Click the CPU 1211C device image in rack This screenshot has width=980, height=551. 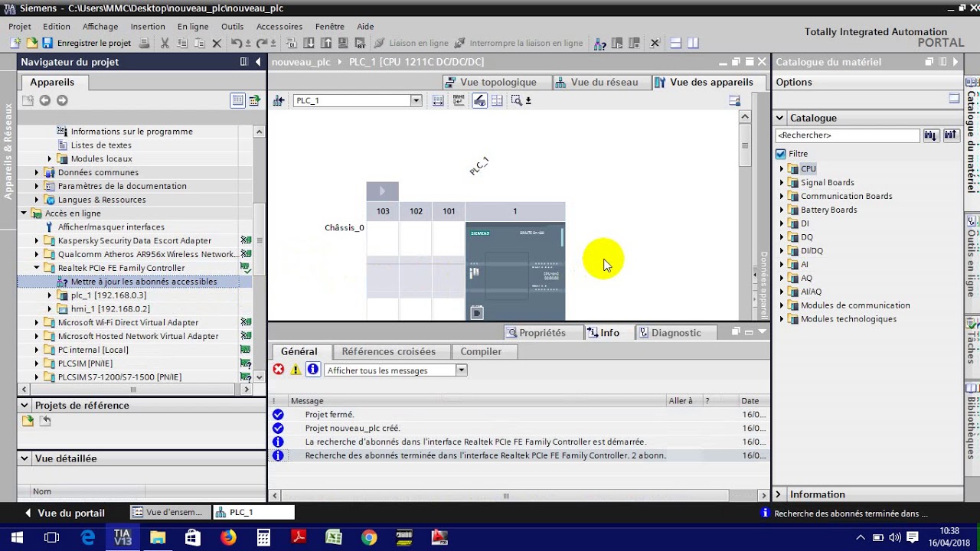point(515,271)
